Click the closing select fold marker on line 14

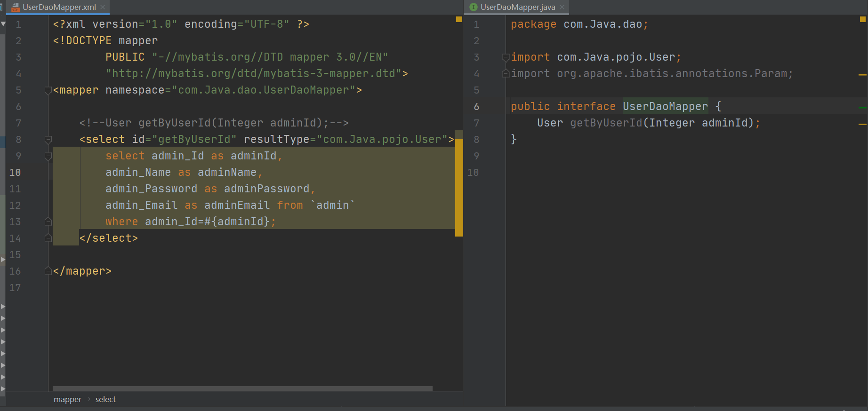point(48,238)
